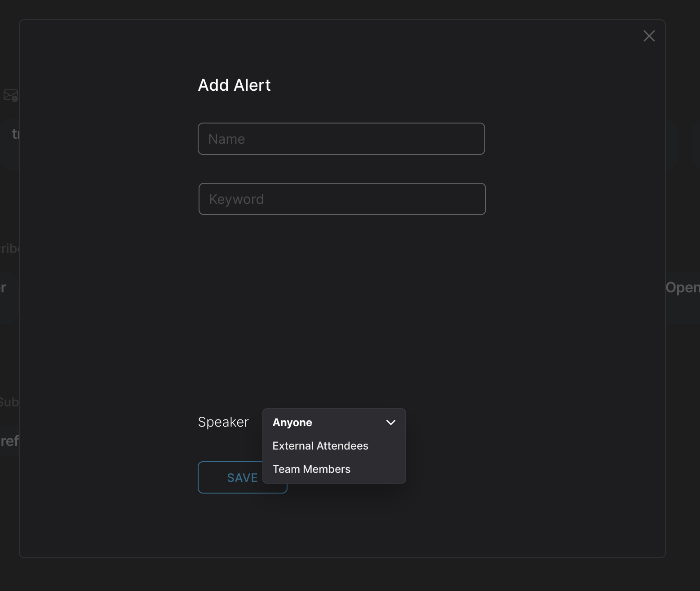Click into the Keyword text box

342,199
